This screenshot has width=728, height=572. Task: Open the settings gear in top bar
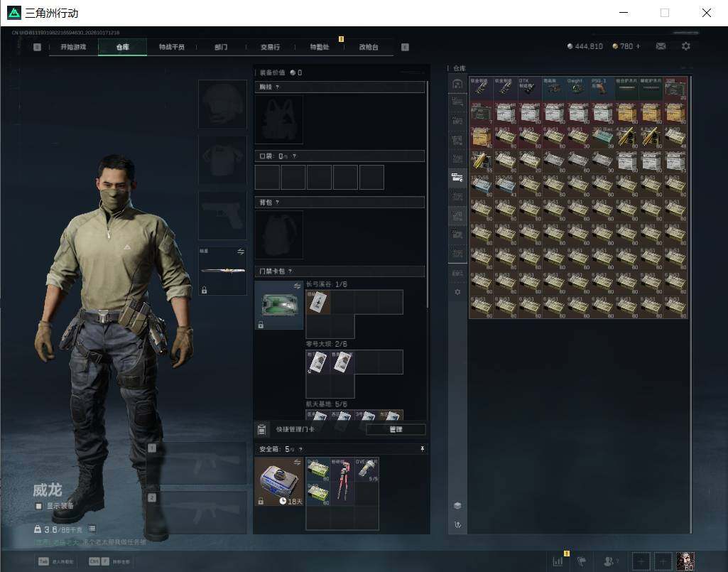686,46
